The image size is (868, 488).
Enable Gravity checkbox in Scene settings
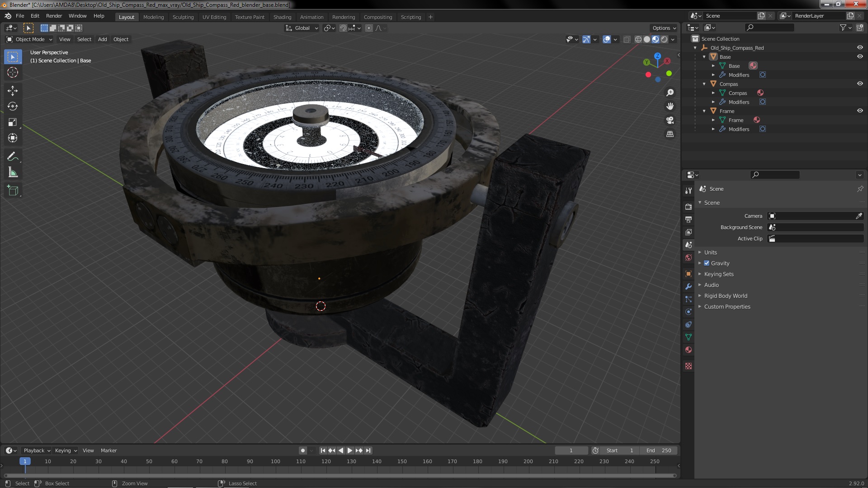707,263
